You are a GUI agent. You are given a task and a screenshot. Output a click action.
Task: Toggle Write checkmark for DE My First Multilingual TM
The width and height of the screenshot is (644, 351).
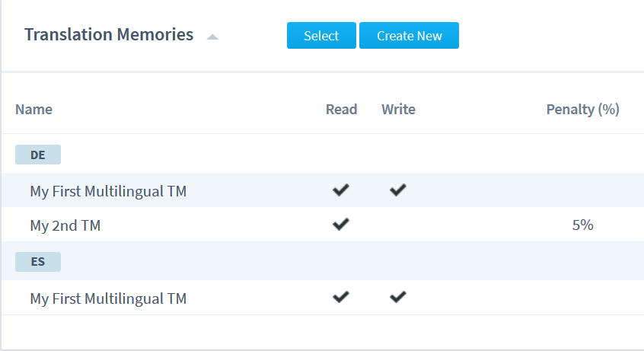pyautogui.click(x=398, y=190)
